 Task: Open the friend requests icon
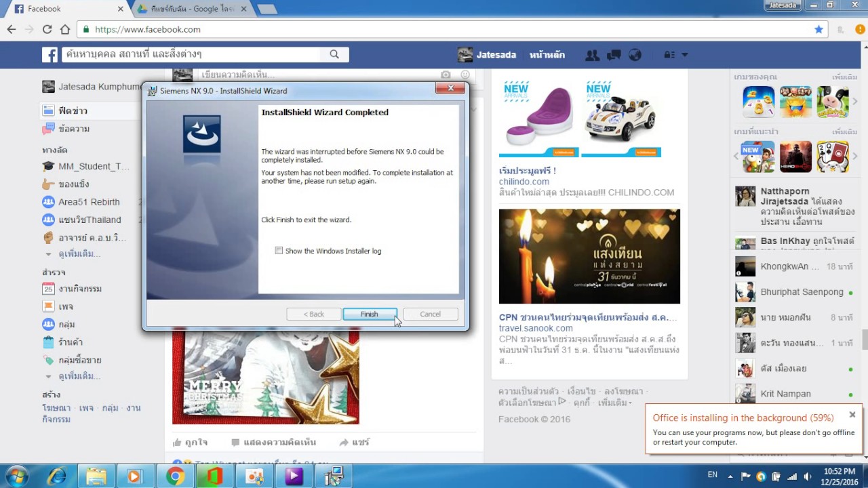592,55
